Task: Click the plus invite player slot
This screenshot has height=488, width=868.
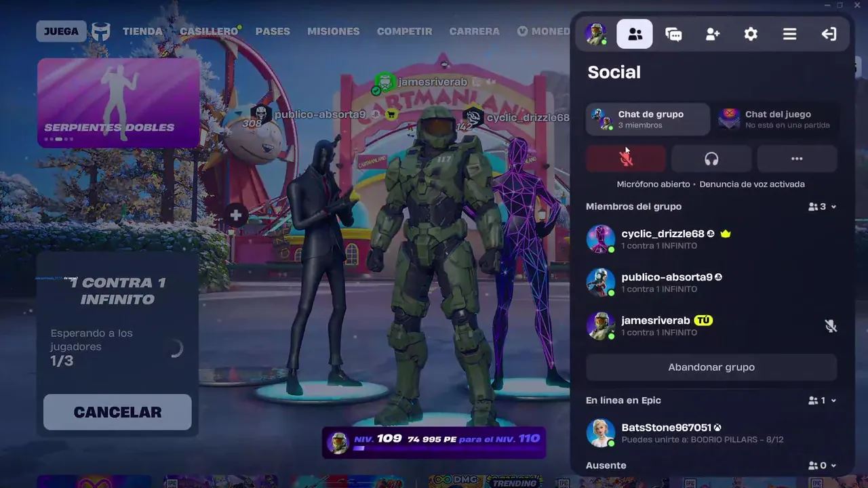Action: tap(235, 216)
